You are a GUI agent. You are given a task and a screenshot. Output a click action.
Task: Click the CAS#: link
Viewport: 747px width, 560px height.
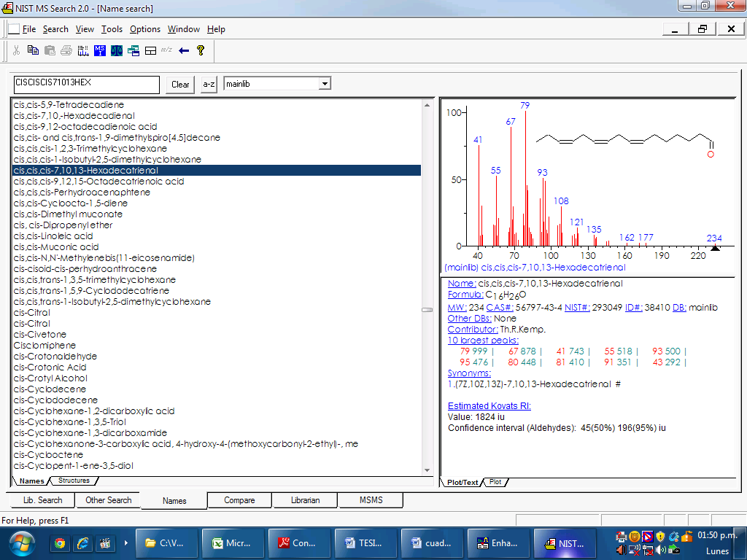500,308
